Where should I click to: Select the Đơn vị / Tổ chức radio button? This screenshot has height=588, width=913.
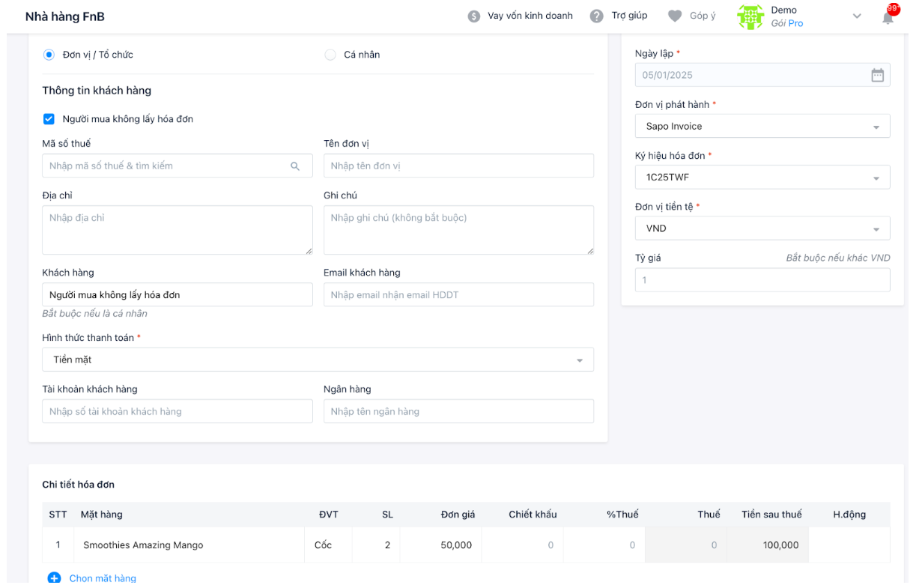[x=49, y=55]
